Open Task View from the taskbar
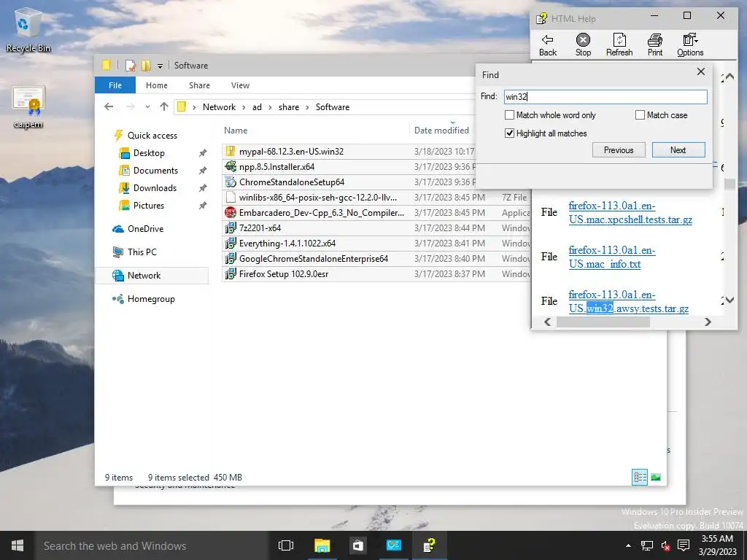 (286, 545)
